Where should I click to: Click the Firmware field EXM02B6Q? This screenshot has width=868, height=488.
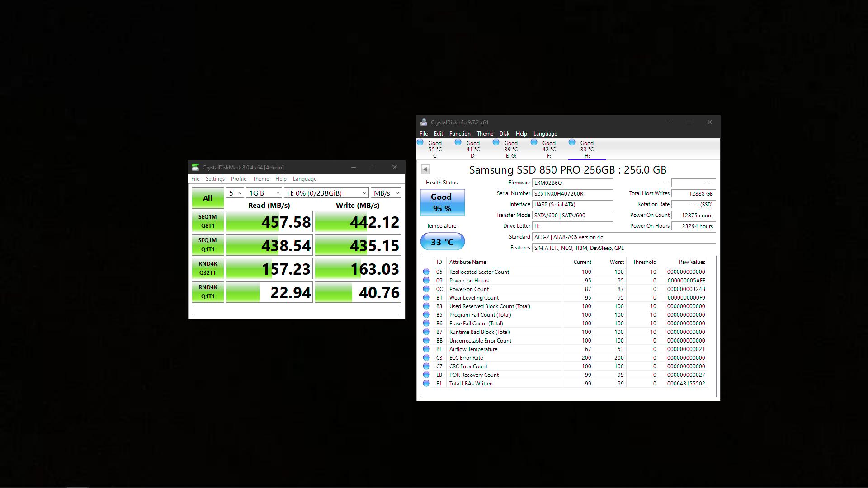[x=573, y=183]
